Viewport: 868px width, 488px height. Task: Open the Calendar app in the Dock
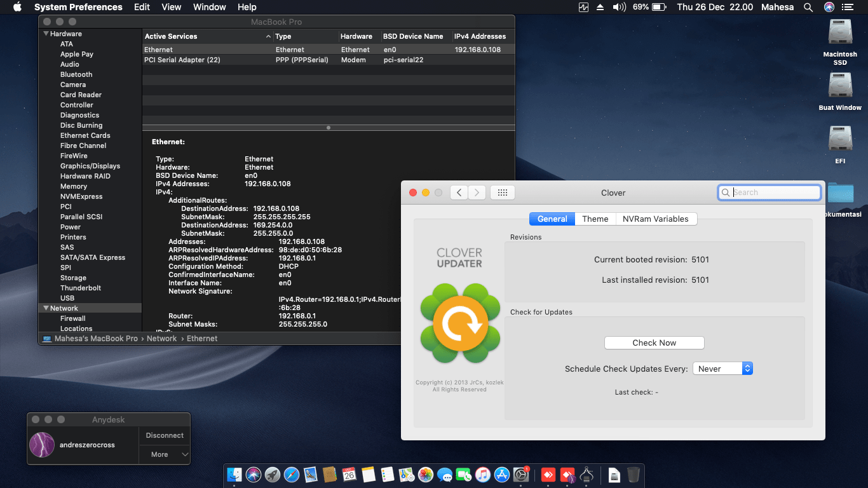(x=349, y=474)
